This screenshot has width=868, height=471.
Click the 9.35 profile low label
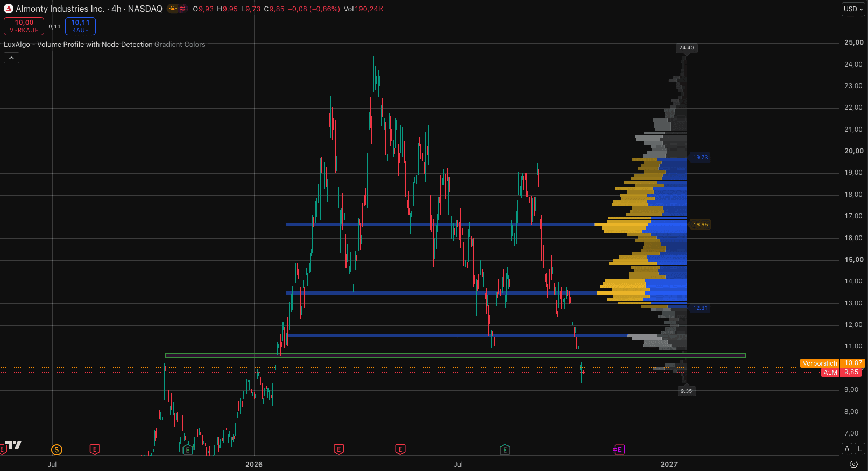click(x=686, y=391)
